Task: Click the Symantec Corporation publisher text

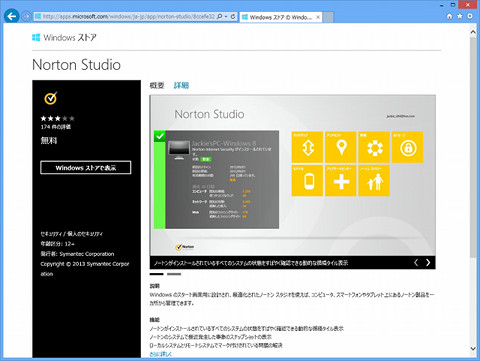Action: (x=87, y=254)
